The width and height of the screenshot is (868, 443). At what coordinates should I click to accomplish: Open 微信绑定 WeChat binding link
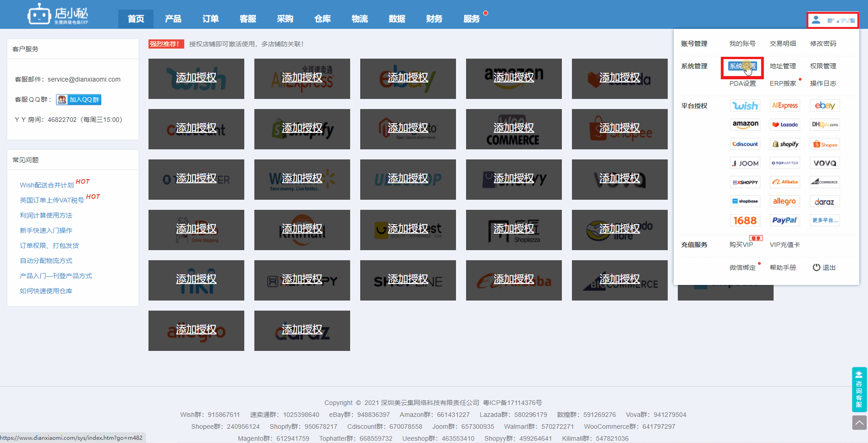(x=742, y=268)
